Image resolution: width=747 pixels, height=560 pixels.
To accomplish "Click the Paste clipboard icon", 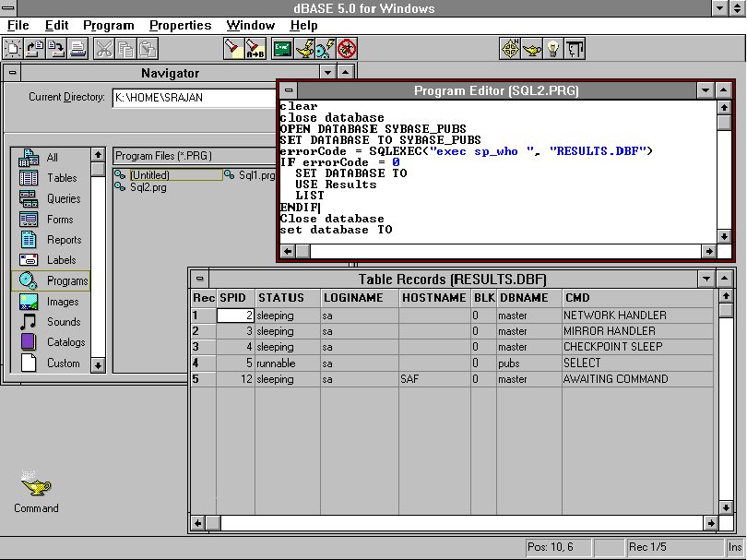I will [148, 49].
